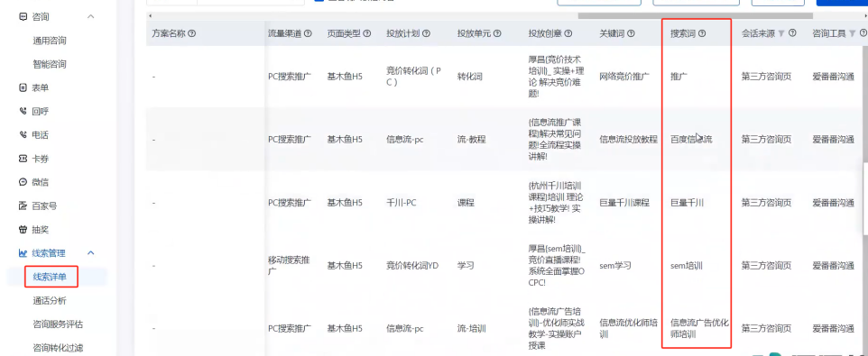Click creative cell starting 厚昌{sem培训}
The image size is (868, 356).
(556, 266)
